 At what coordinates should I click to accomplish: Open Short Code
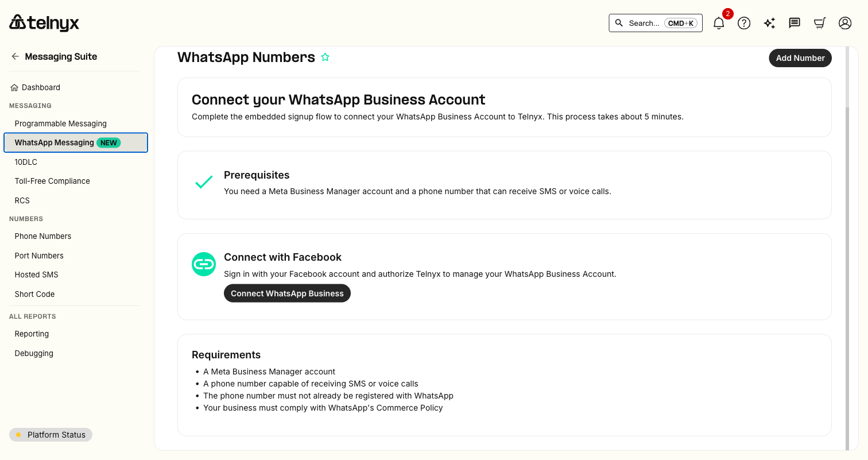point(34,294)
